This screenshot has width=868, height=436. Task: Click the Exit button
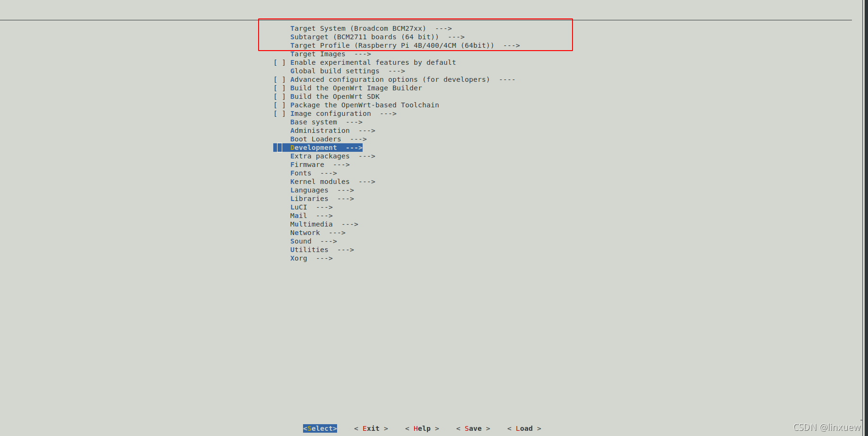(371, 428)
